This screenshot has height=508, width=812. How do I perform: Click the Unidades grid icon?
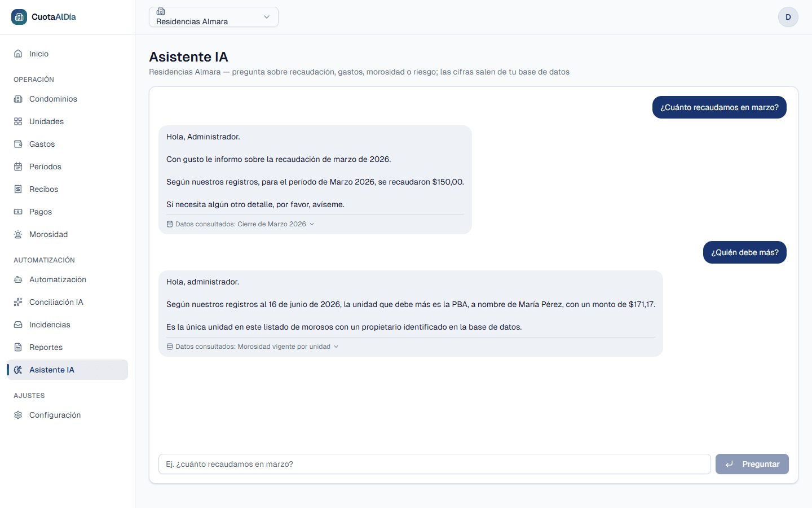(x=18, y=121)
